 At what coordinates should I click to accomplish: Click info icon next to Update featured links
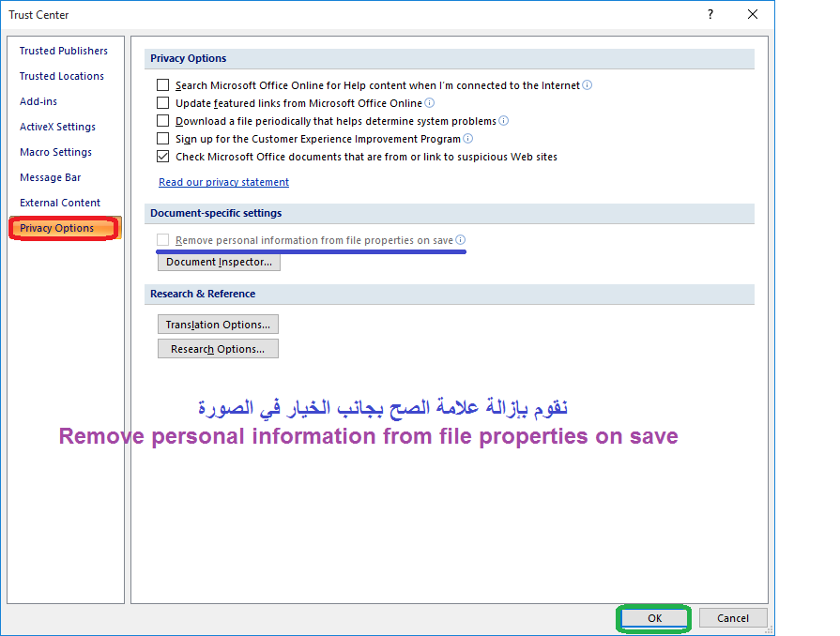(x=430, y=103)
